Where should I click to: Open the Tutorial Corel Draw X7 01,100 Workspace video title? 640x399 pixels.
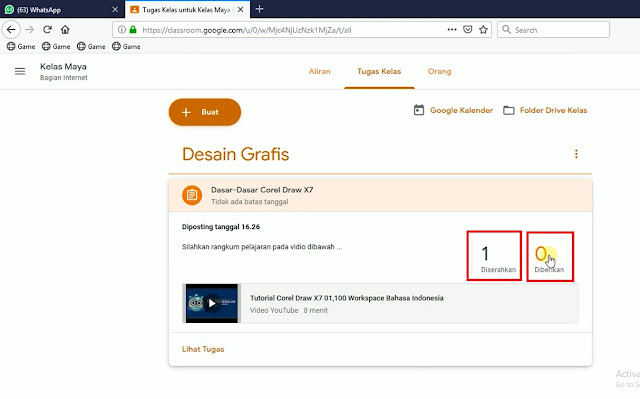click(347, 298)
